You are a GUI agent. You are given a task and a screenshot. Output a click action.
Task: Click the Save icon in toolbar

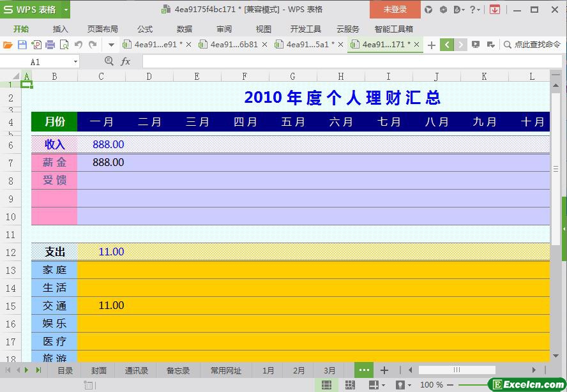22,45
